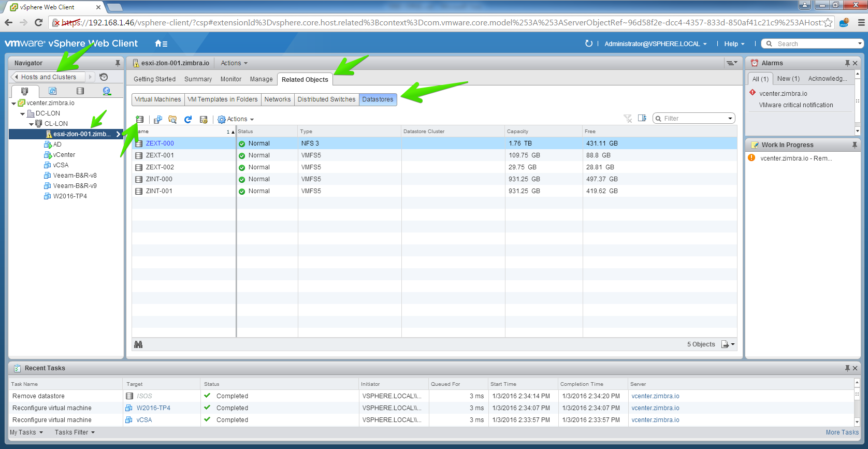868x449 pixels.
Task: Open the W2016-TP4 target link in Recent Tasks
Action: (x=153, y=408)
